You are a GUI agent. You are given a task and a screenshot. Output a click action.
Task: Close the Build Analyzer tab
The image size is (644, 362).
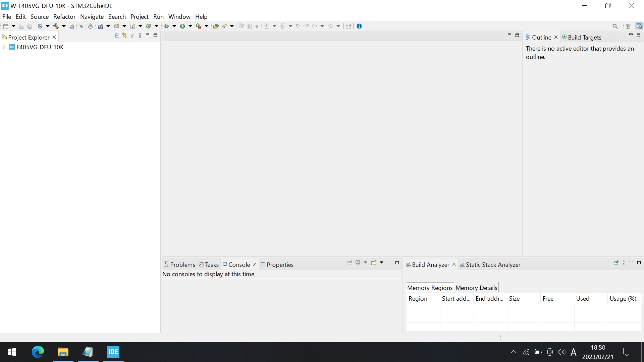pos(454,264)
